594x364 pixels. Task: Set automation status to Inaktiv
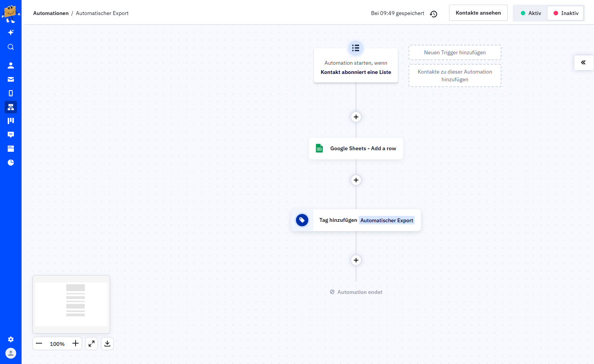tap(565, 13)
